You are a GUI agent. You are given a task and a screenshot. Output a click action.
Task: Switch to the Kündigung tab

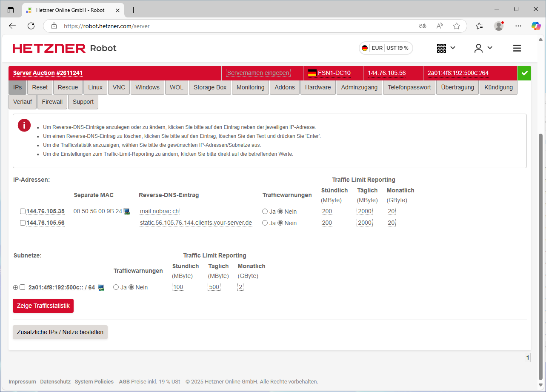(x=498, y=87)
